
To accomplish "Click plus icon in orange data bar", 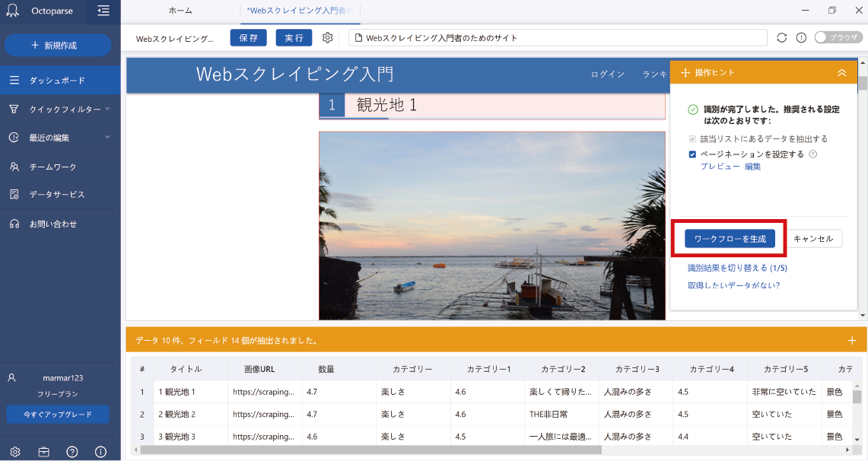I will (851, 340).
